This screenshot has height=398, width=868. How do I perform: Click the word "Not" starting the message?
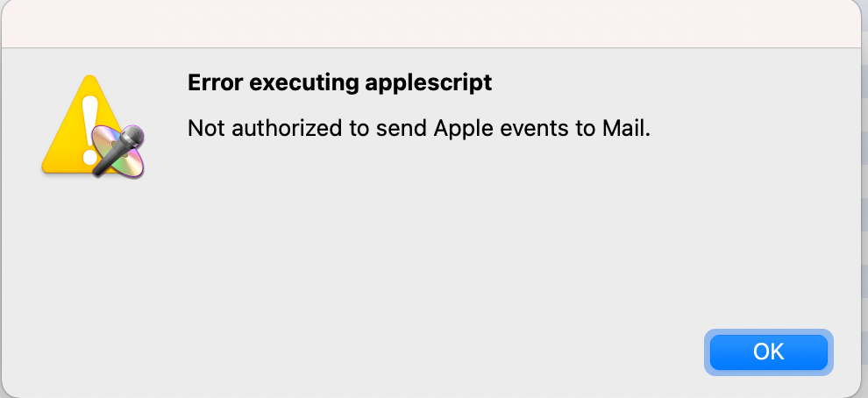click(x=204, y=129)
